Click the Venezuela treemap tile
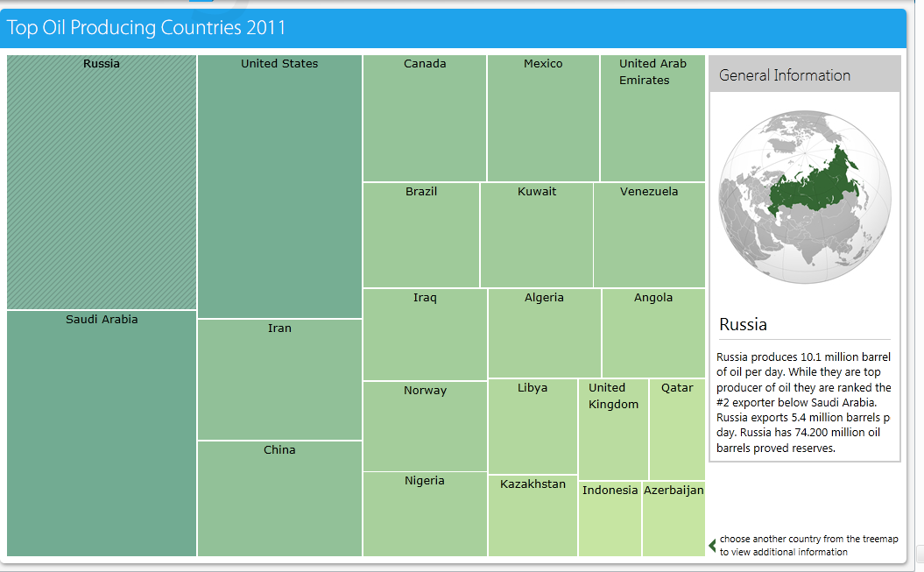Image resolution: width=924 pixels, height=572 pixels. pos(649,235)
